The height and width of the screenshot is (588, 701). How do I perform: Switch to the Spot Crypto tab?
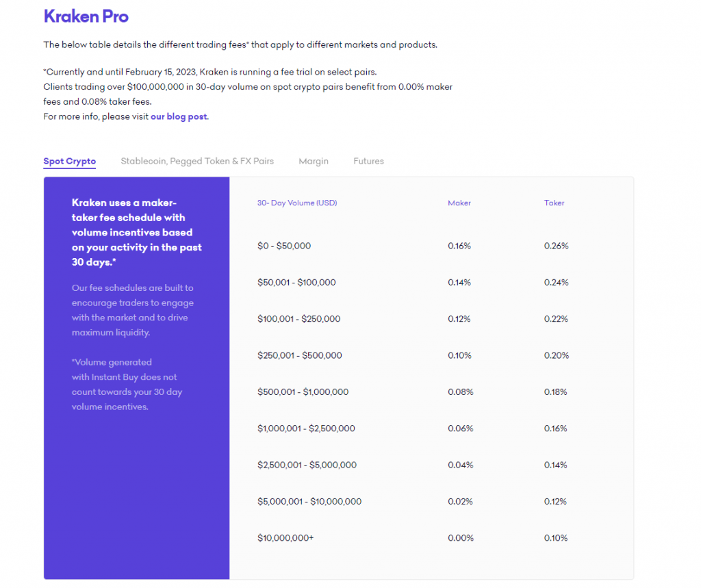click(x=69, y=162)
